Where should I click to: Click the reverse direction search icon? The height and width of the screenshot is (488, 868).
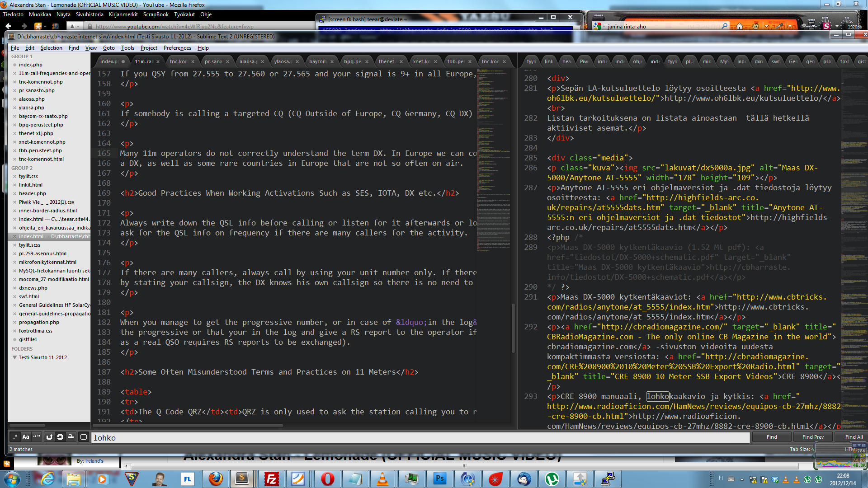[x=49, y=437]
